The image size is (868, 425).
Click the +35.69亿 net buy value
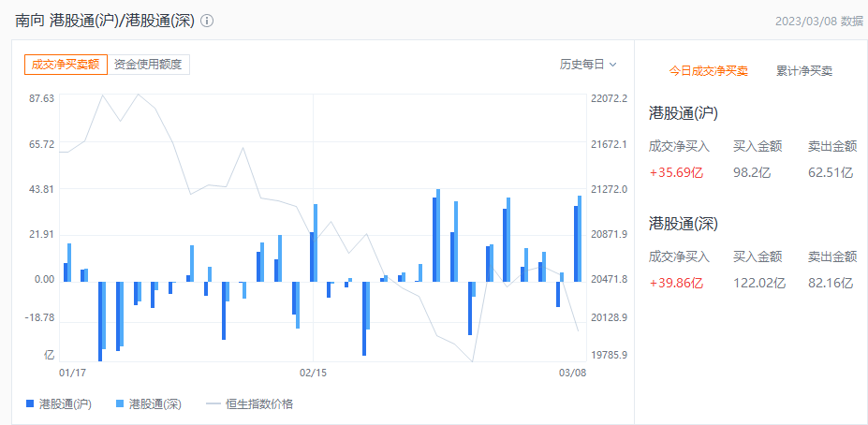676,172
